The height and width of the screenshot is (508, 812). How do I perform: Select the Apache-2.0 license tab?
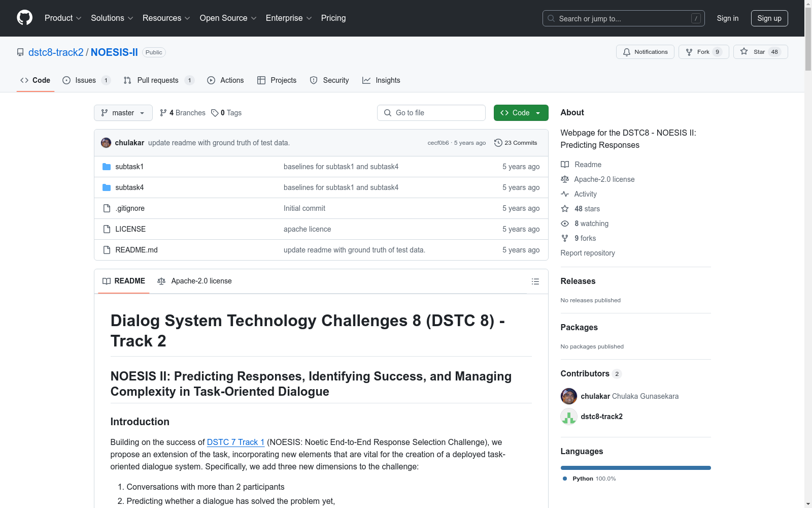195,281
